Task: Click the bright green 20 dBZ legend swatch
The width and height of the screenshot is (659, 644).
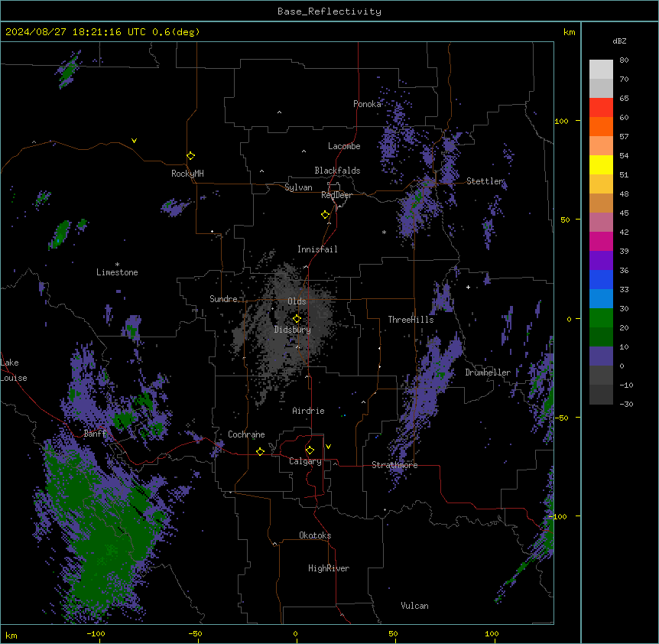Action: [601, 318]
